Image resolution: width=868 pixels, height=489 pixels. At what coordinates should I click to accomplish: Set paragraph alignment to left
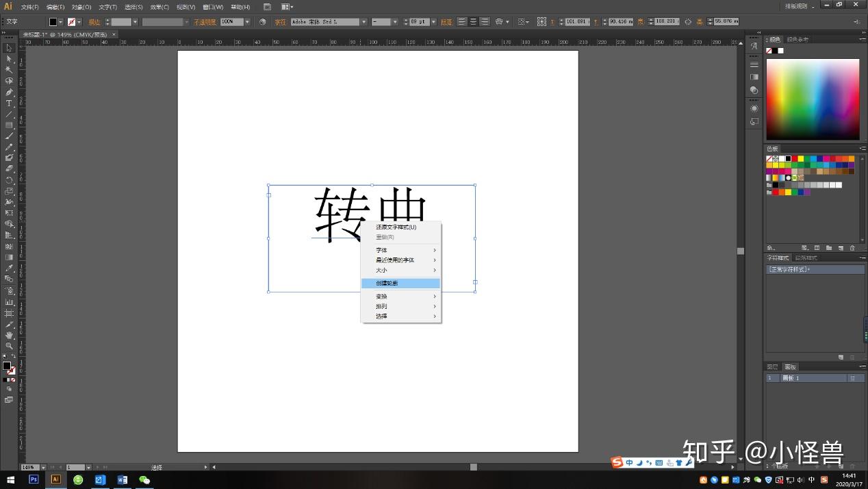462,22
